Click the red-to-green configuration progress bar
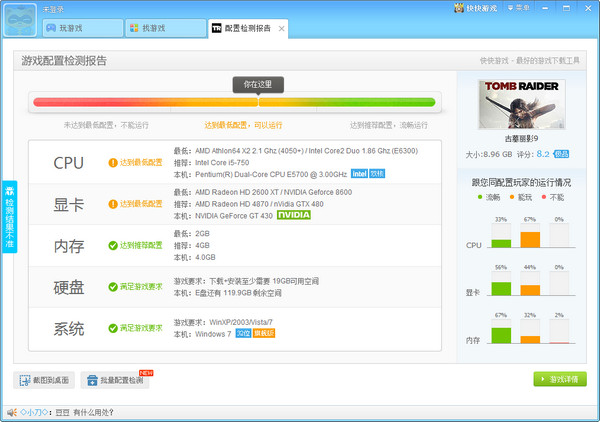Screen dimensions: 600x422 point(234,102)
